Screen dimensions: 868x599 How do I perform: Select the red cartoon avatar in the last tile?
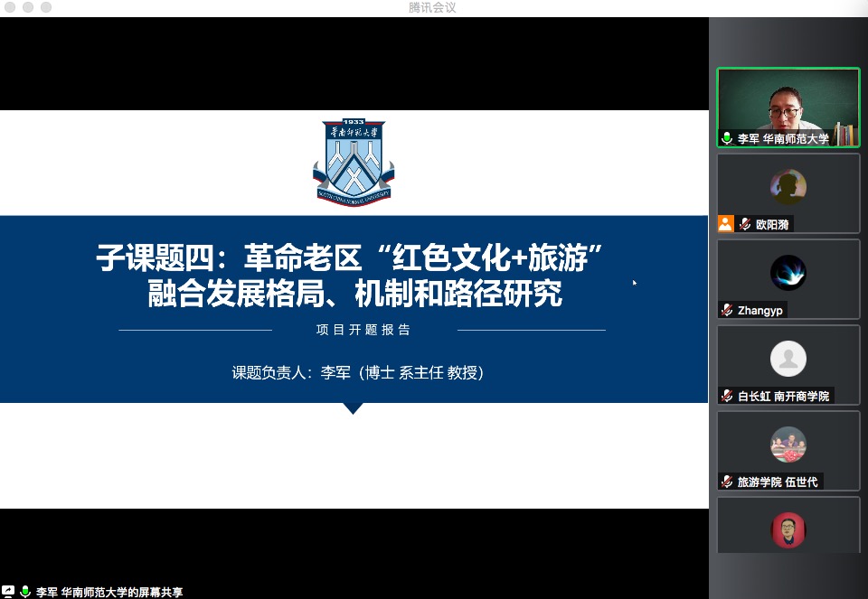click(788, 529)
